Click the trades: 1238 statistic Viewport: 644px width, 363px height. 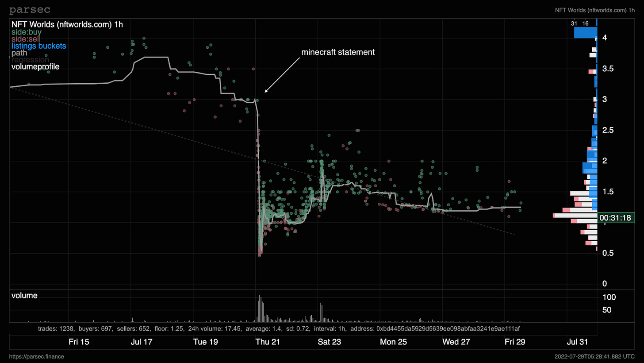(56, 329)
